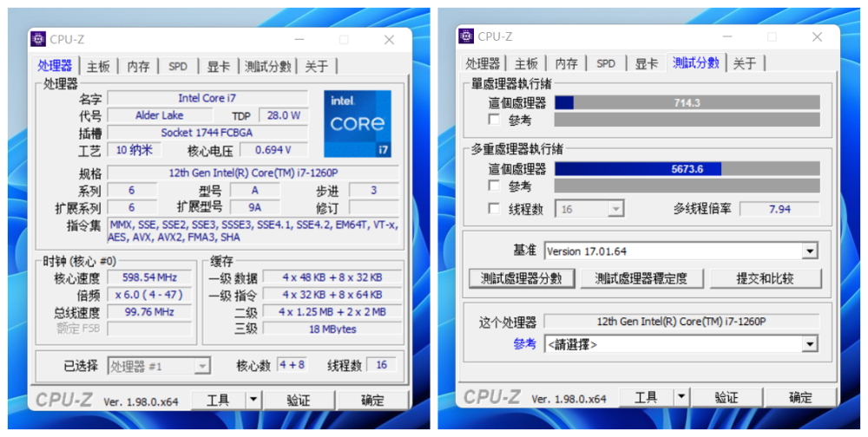The image size is (868, 437).
Task: Close the left CPU-Z window
Action: tap(389, 40)
